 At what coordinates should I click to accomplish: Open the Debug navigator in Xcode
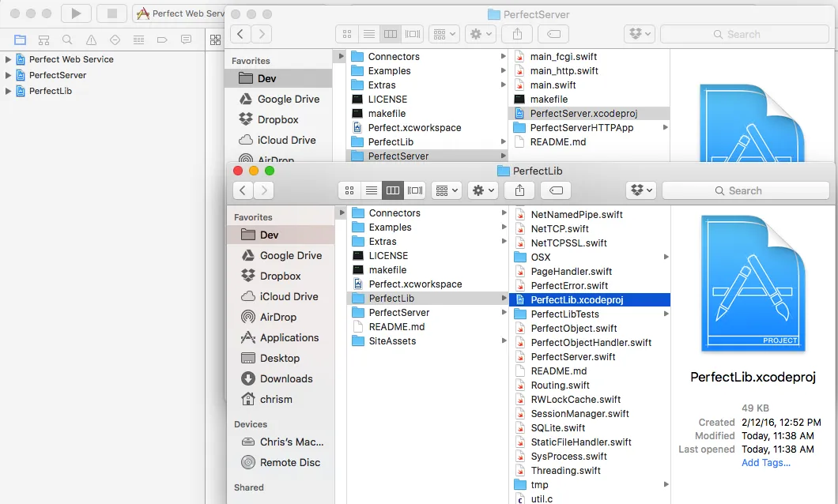coord(138,39)
